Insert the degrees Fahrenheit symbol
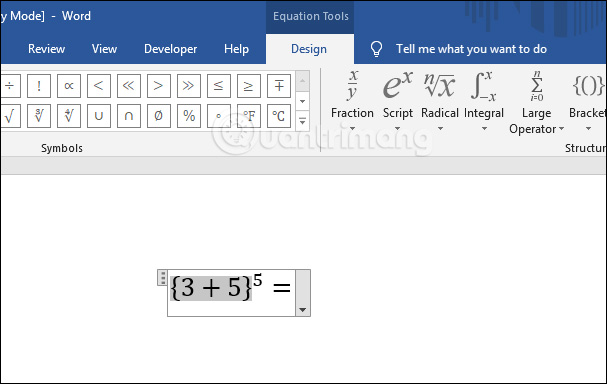Viewport: 607px width, 384px height. [249, 116]
